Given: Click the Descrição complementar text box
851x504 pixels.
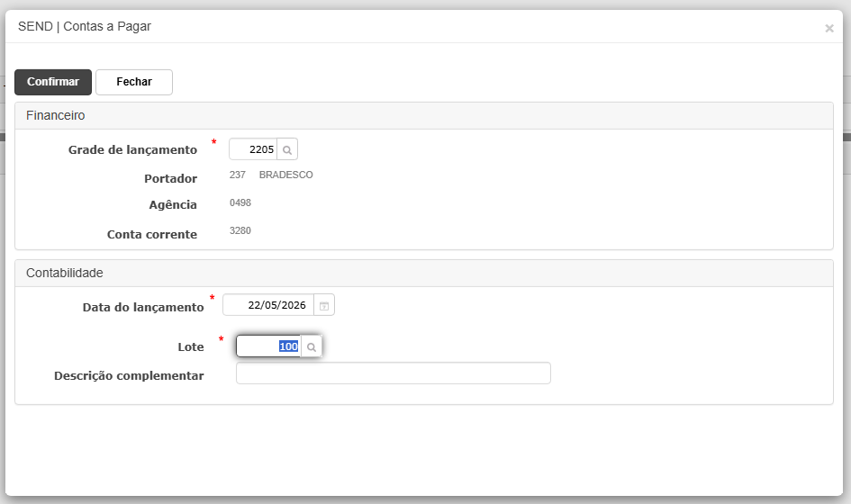Looking at the screenshot, I should [394, 373].
